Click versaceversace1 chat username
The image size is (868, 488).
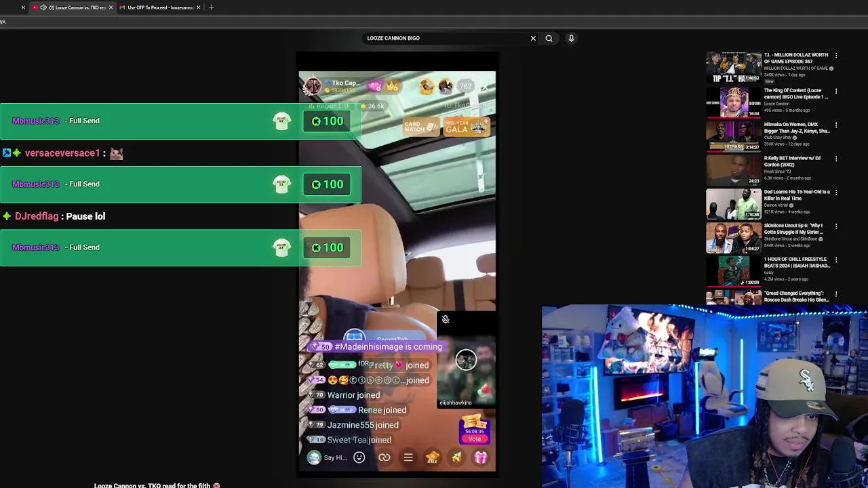point(62,153)
